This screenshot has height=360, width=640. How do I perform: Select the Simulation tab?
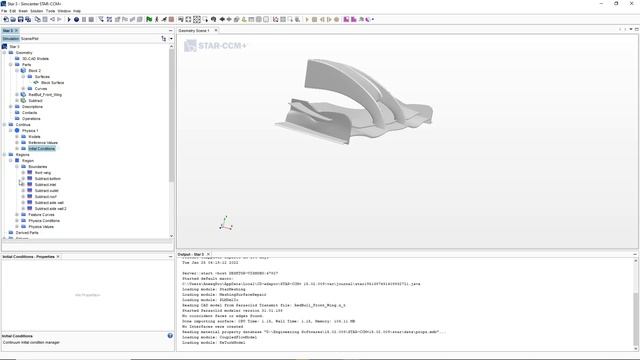click(x=11, y=38)
